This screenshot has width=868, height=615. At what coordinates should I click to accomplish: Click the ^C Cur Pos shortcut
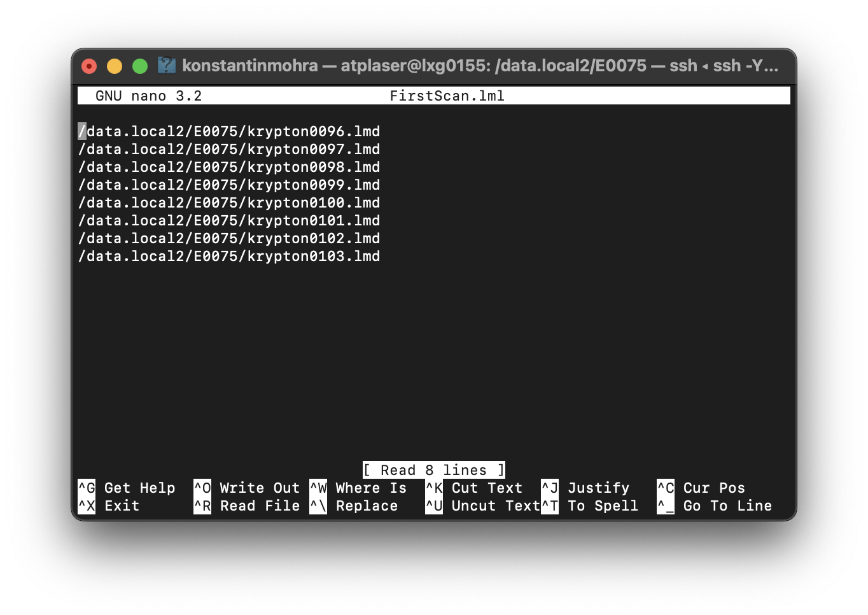pyautogui.click(x=701, y=488)
